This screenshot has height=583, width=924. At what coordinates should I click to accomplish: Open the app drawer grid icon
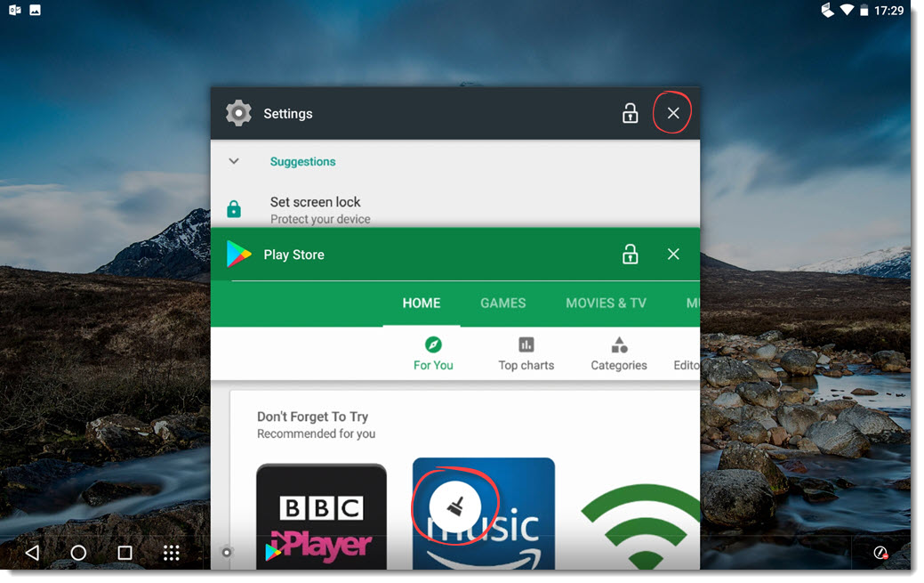pos(171,553)
